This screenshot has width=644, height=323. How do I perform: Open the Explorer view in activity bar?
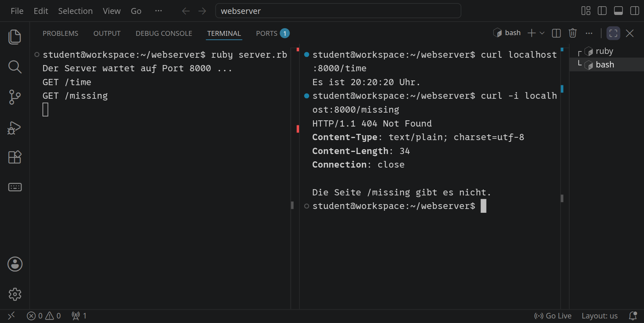(15, 37)
